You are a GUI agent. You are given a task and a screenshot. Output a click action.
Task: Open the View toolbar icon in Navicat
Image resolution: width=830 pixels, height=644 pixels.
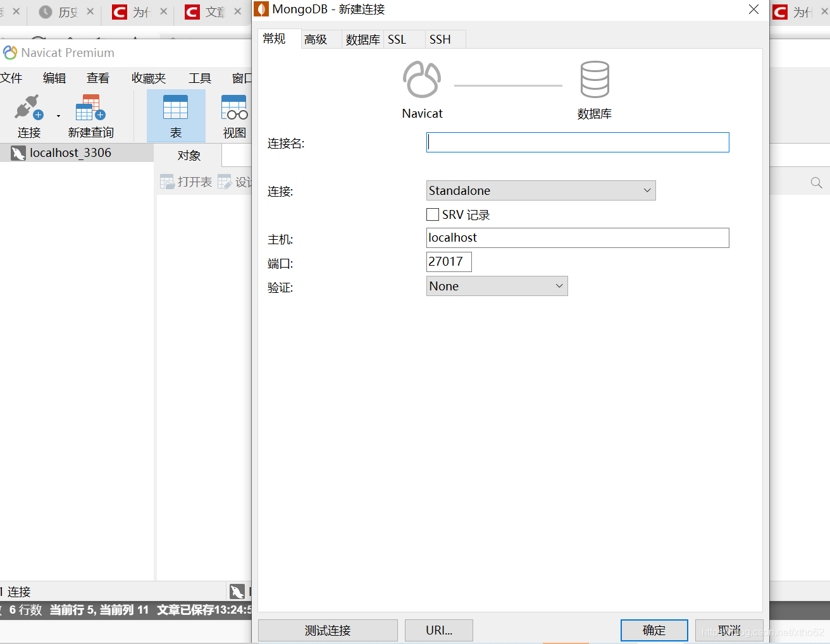[x=234, y=107]
